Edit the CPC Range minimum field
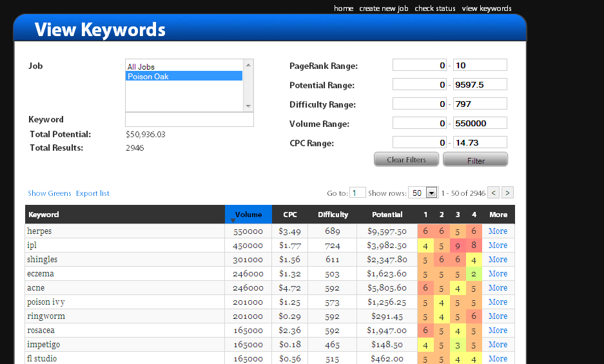The width and height of the screenshot is (604, 364). click(x=420, y=142)
